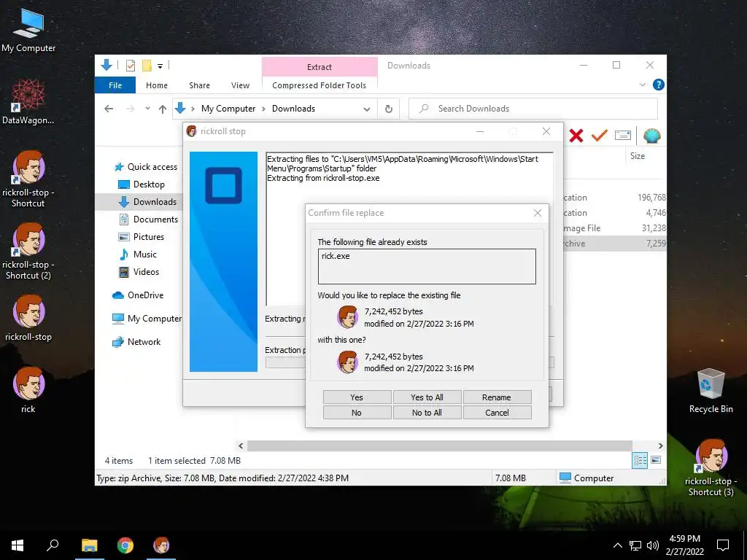Sort by the Size column header
747x560 pixels.
point(638,156)
